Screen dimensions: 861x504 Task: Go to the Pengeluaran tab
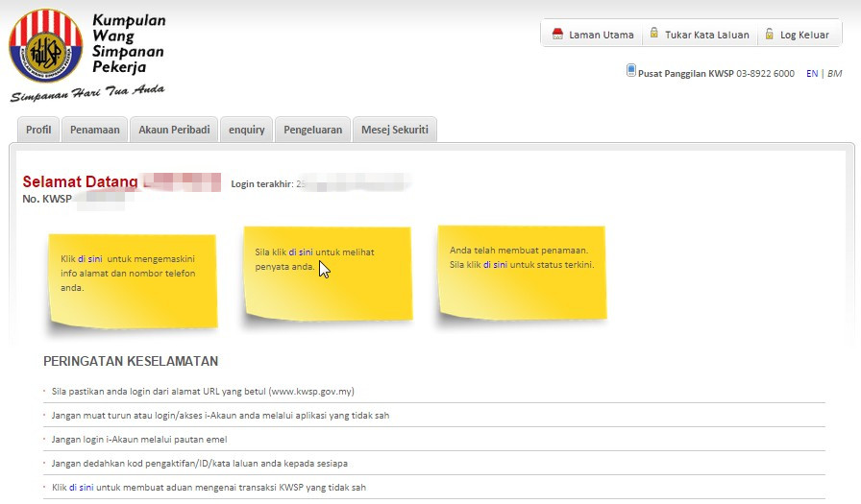pos(312,130)
